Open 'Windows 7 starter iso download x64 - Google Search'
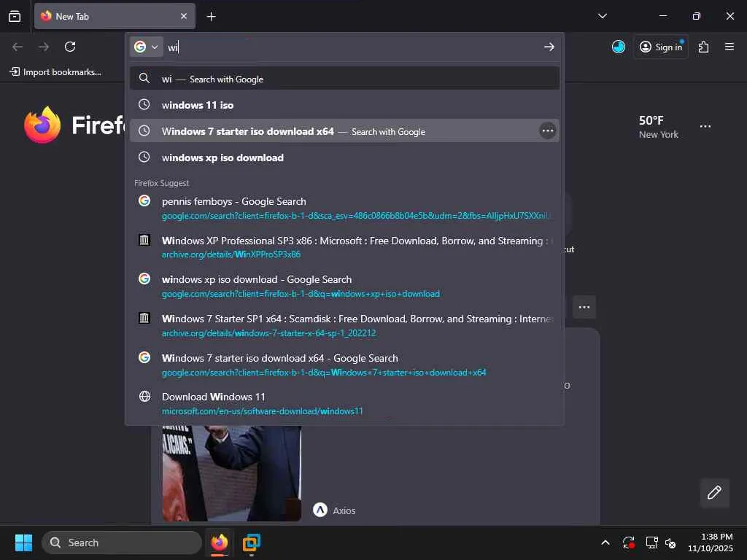747x560 pixels. point(344,365)
